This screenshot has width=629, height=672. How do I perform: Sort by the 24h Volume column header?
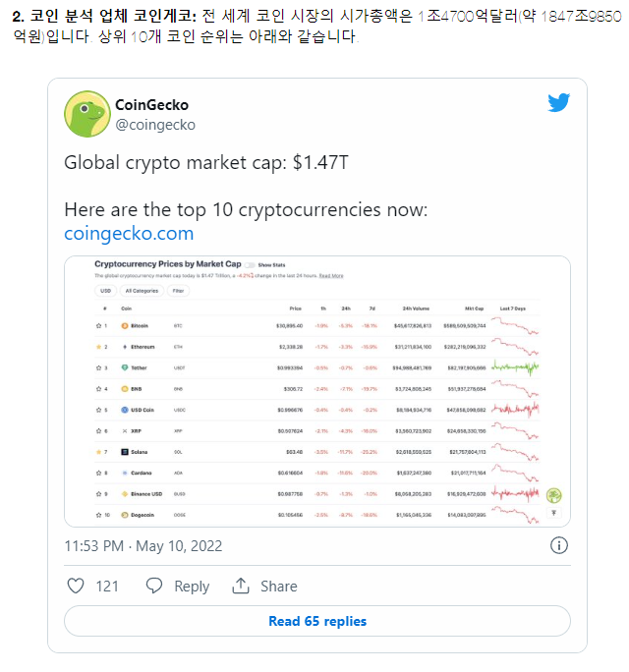(416, 308)
